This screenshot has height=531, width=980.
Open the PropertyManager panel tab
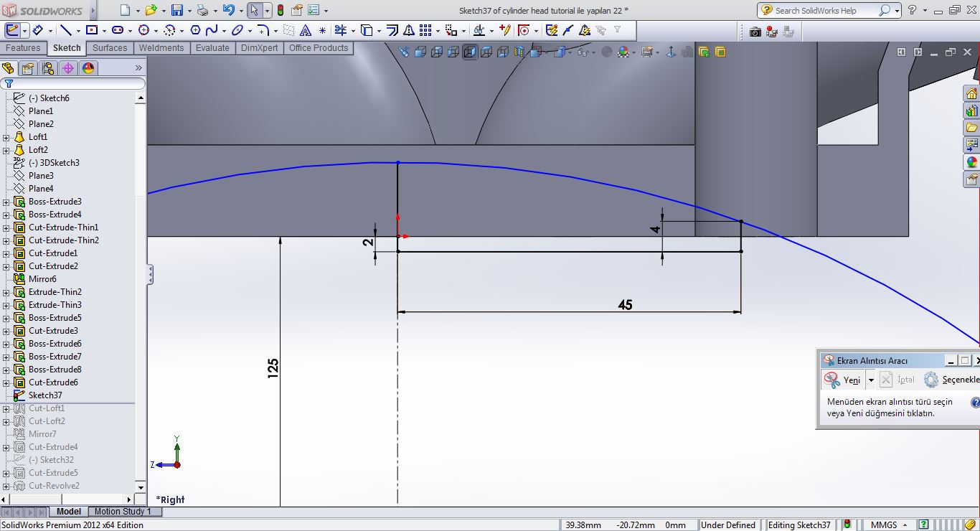click(28, 68)
